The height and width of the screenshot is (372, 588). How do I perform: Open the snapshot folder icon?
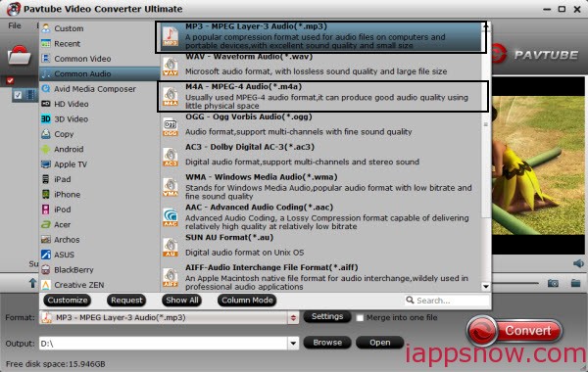(x=575, y=283)
